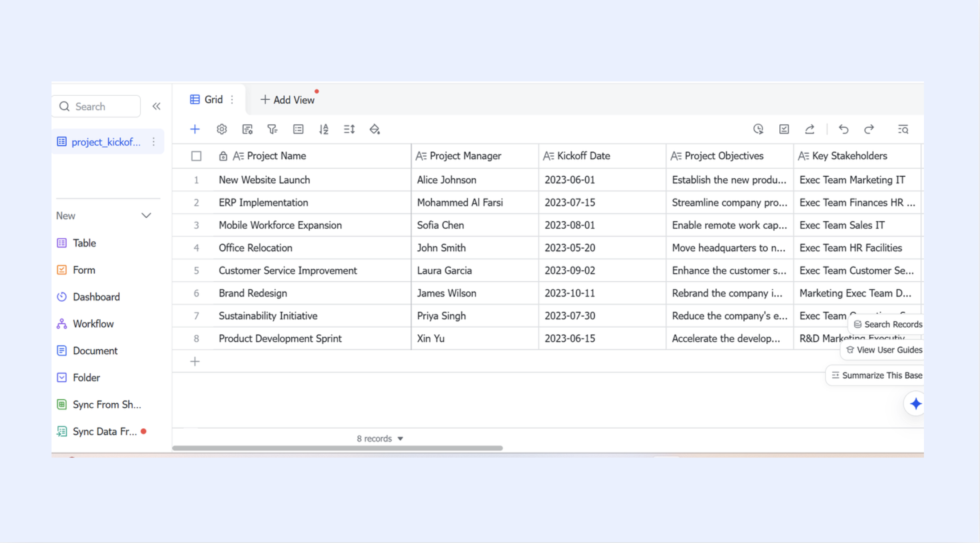Select the Priya Singh cell

(x=475, y=316)
